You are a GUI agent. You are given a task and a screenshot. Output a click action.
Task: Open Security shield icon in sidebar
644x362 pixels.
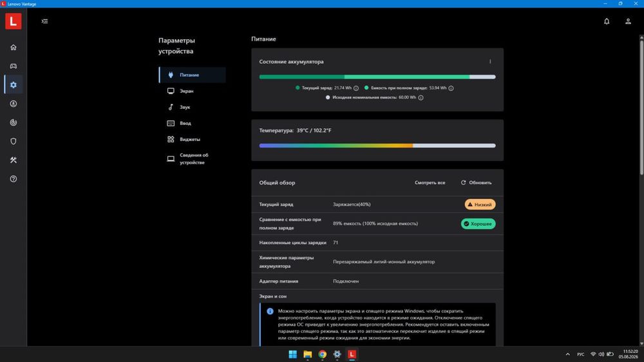pyautogui.click(x=14, y=141)
